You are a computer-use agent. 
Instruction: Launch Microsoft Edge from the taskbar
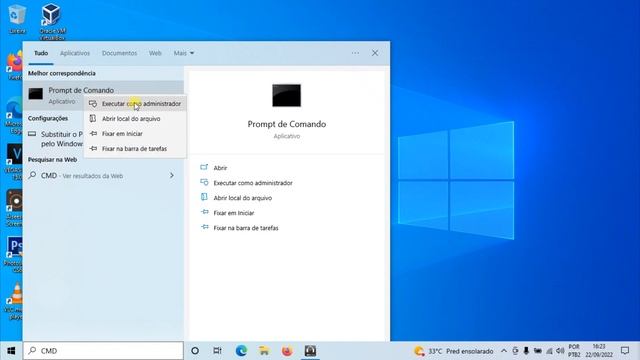coord(241,351)
